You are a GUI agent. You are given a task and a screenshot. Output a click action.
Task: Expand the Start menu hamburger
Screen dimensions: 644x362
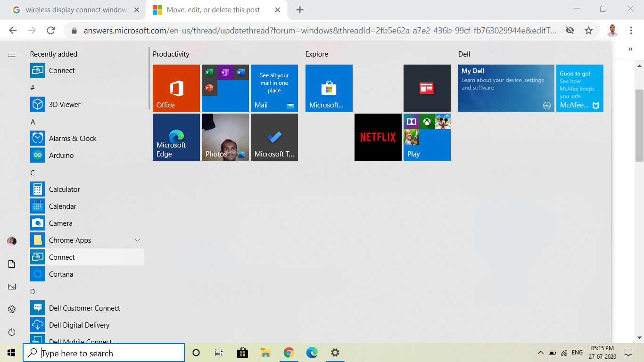pyautogui.click(x=12, y=55)
